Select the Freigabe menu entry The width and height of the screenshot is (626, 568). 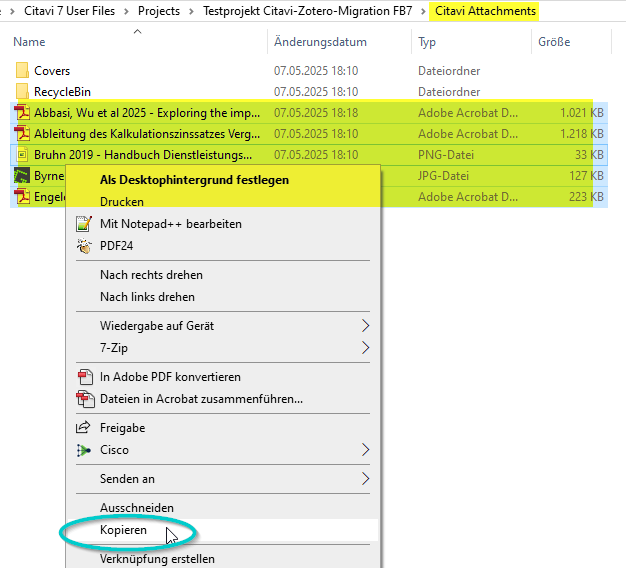point(123,427)
